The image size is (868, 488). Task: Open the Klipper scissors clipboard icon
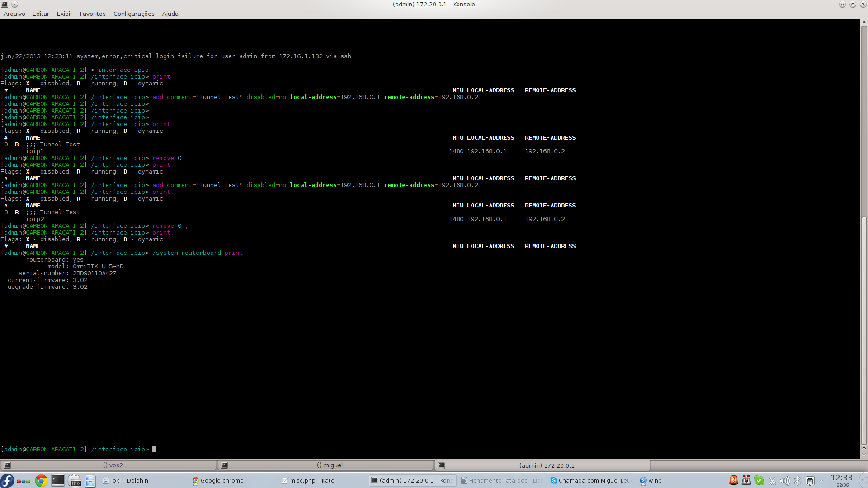pyautogui.click(x=772, y=481)
